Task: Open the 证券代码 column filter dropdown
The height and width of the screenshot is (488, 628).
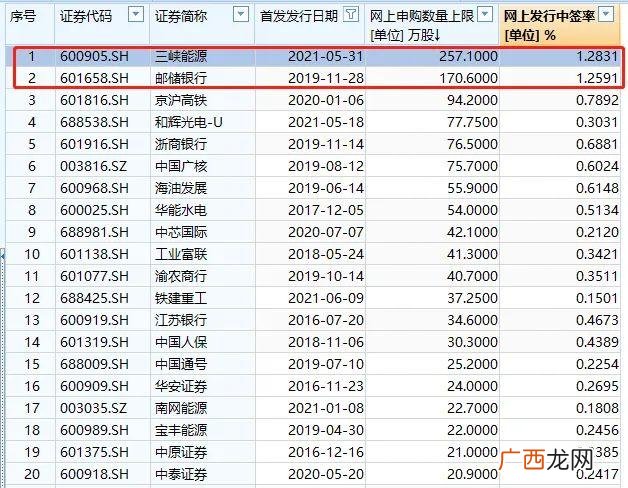Action: (136, 15)
